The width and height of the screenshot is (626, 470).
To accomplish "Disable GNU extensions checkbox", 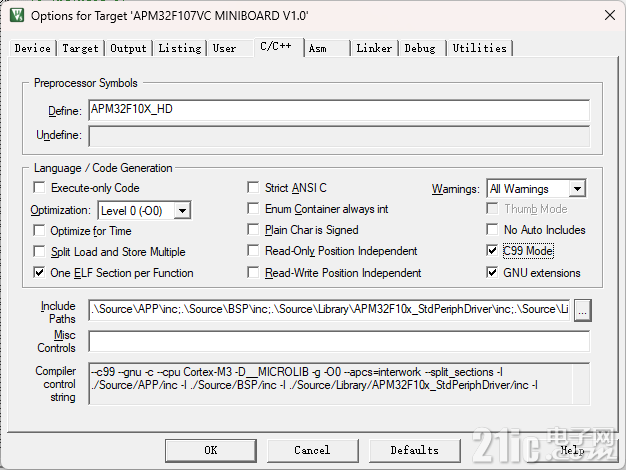I will click(492, 273).
